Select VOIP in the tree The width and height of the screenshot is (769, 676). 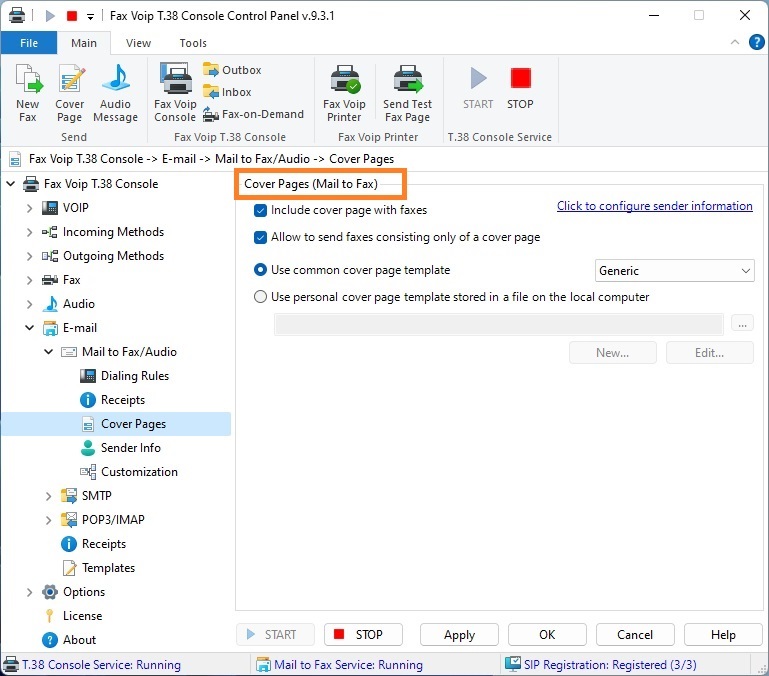pos(76,208)
